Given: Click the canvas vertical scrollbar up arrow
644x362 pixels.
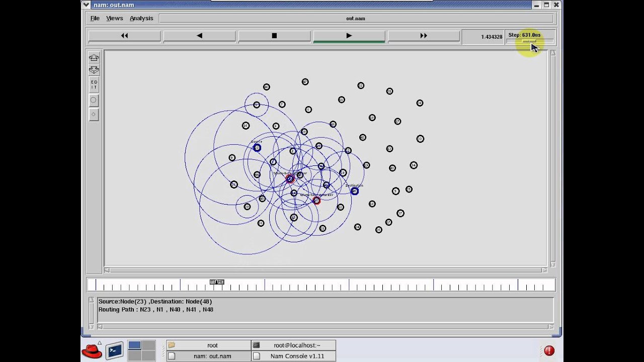Looking at the screenshot, I should pos(553,53).
